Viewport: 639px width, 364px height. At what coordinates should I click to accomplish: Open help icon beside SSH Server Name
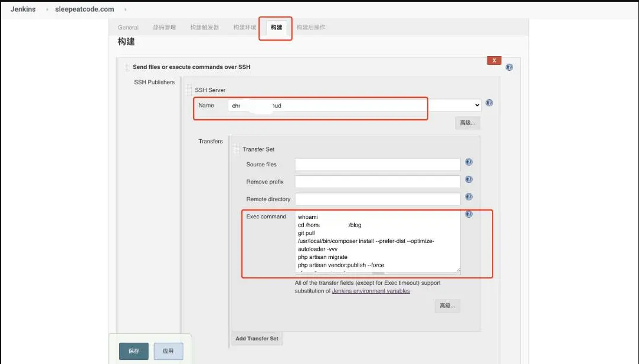489,103
